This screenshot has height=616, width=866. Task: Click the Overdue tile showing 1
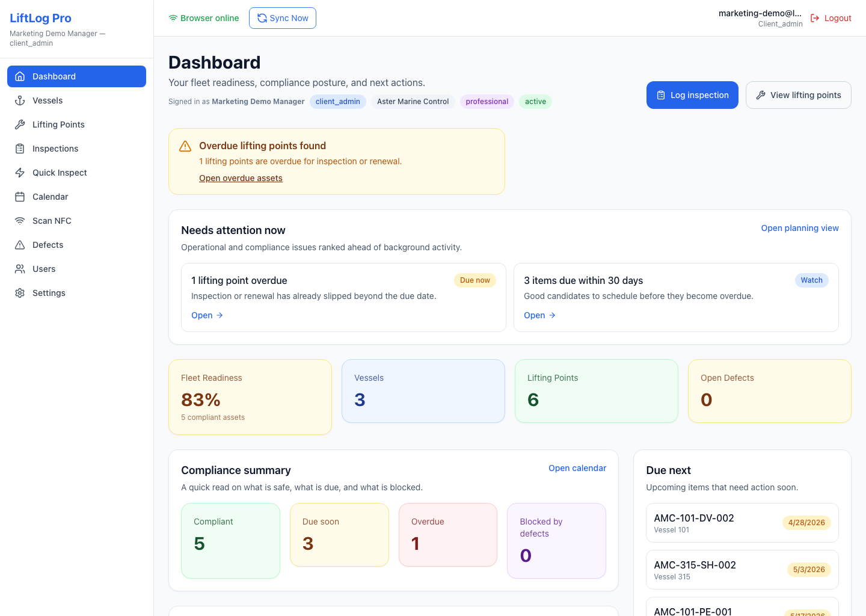[x=448, y=535]
